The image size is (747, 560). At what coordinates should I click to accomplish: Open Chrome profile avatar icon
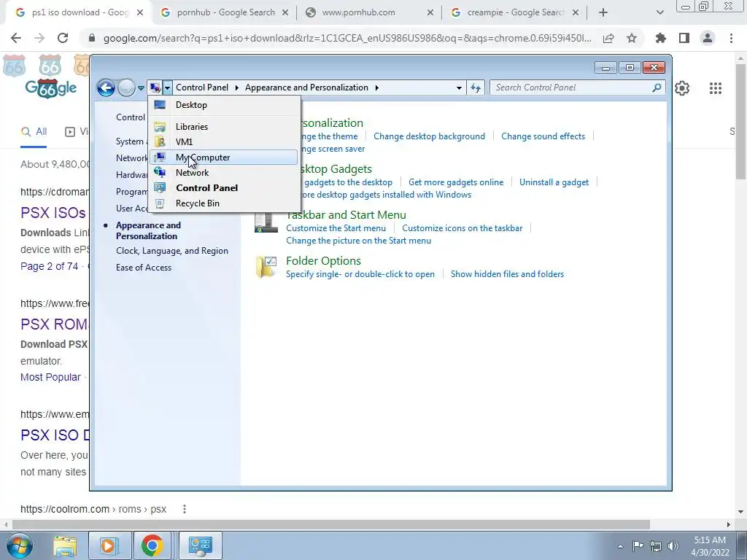[x=708, y=38]
